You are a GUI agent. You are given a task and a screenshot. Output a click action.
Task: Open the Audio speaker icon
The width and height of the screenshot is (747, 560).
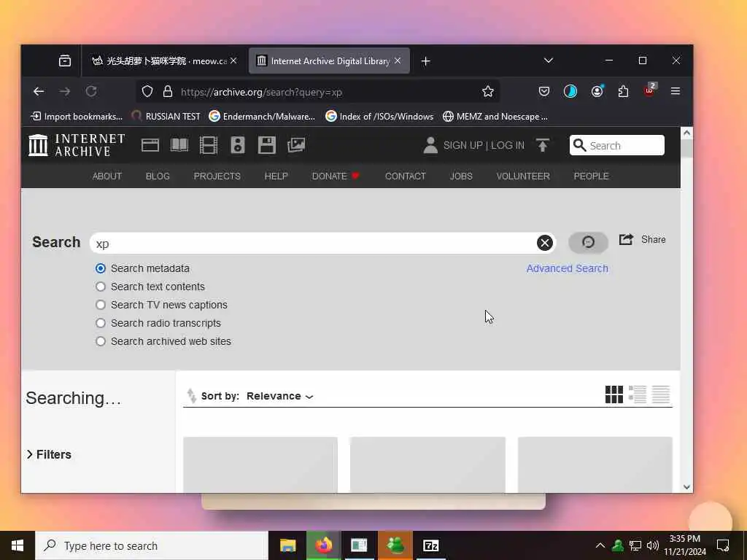[238, 145]
